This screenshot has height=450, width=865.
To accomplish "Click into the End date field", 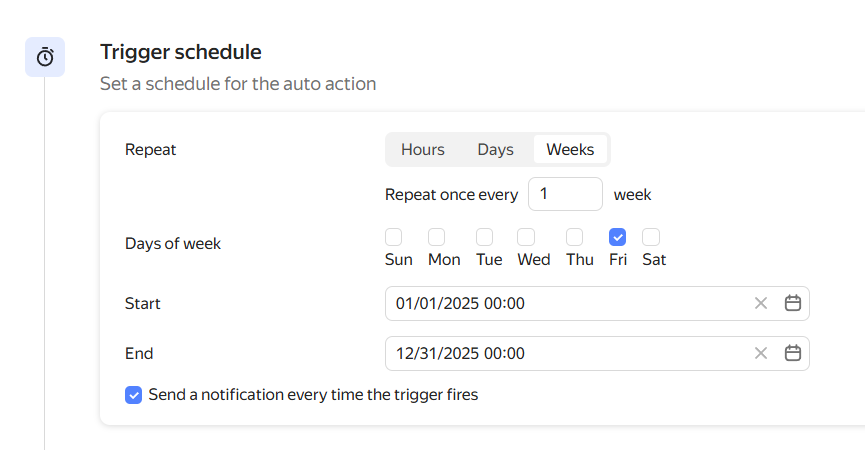I will 560,353.
